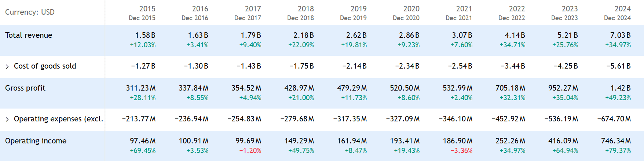Select the 2020 column header
Screen dimensions: 644x161
tap(411, 9)
